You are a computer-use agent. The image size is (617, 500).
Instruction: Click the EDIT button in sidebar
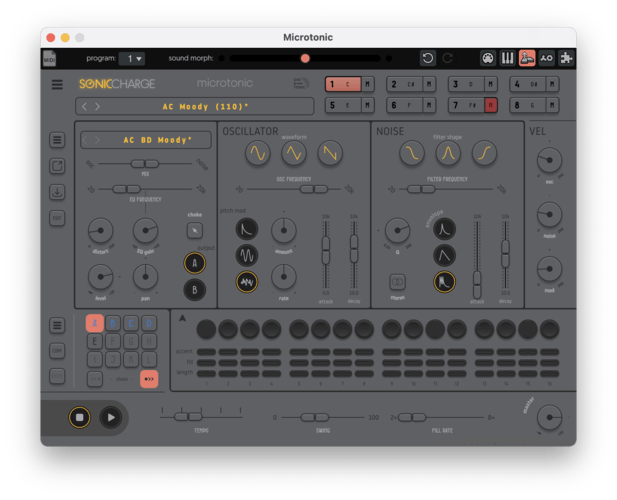coord(57,218)
